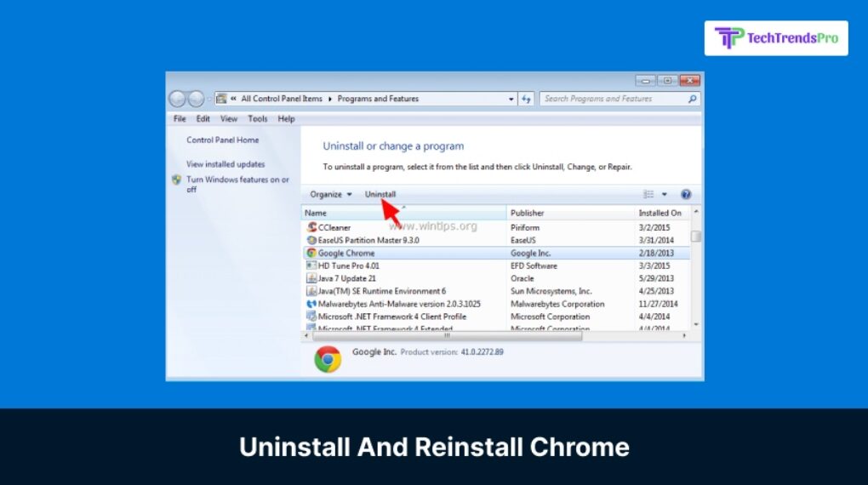Click the 11/27/2014 installed date
Screen dimensions: 868x485
(658, 304)
